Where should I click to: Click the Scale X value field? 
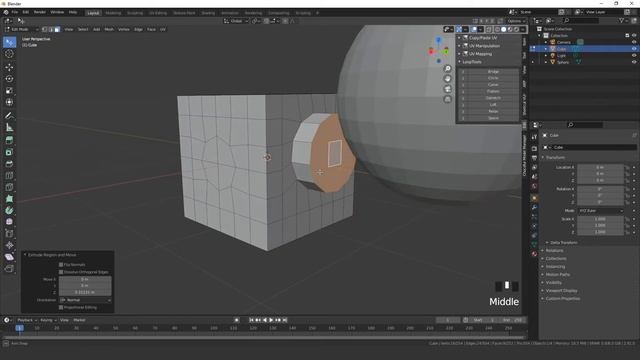coord(600,219)
